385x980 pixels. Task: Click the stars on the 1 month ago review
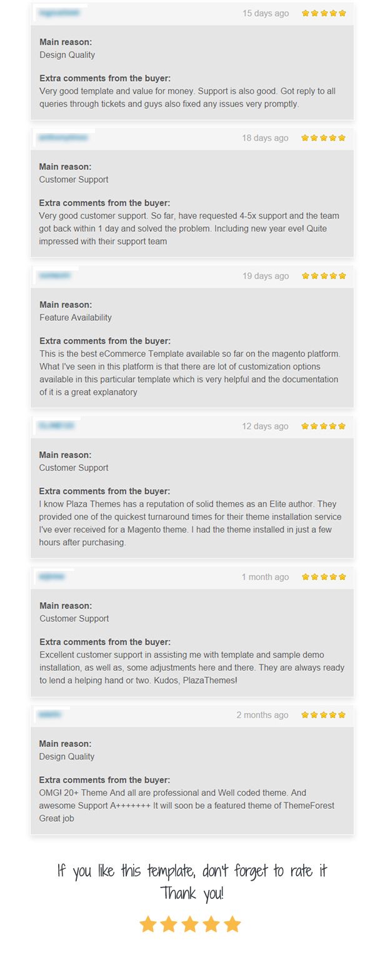point(324,577)
